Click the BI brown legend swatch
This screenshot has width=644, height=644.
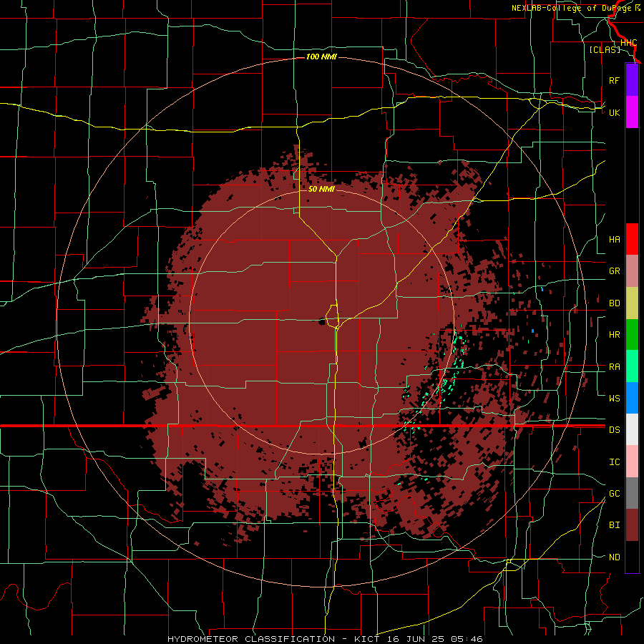[x=632, y=525]
